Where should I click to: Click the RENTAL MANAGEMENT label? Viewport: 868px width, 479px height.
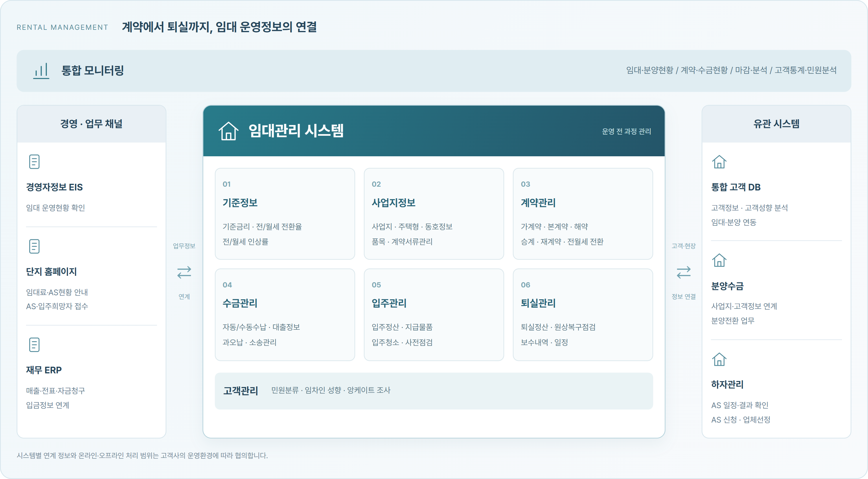tap(62, 27)
